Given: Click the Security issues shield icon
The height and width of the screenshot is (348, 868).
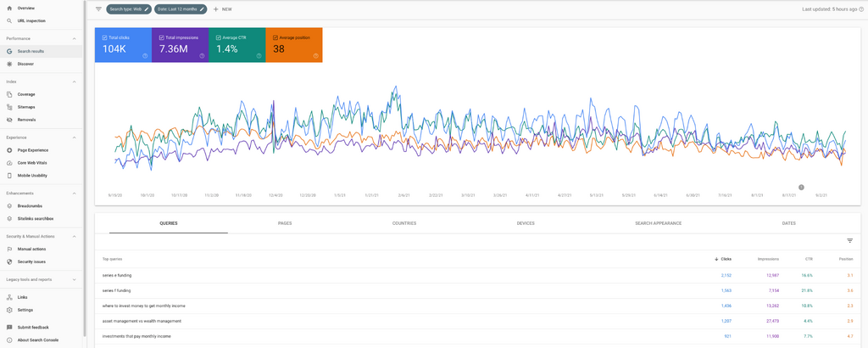Looking at the screenshot, I should point(9,261).
